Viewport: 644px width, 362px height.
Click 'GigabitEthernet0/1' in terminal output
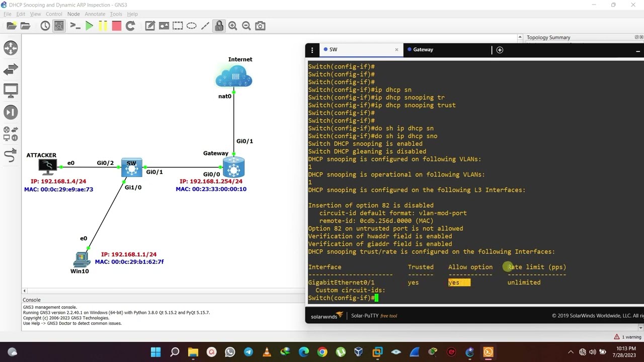click(341, 283)
